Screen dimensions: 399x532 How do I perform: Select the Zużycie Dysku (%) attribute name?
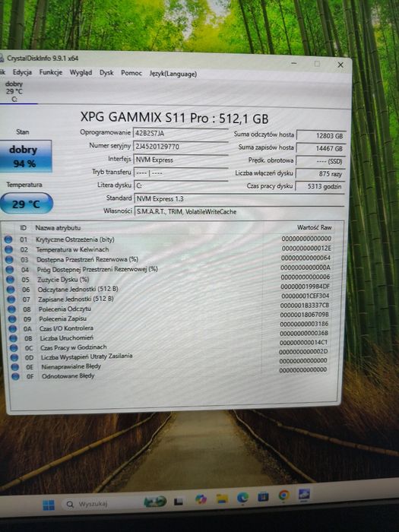pyautogui.click(x=63, y=280)
